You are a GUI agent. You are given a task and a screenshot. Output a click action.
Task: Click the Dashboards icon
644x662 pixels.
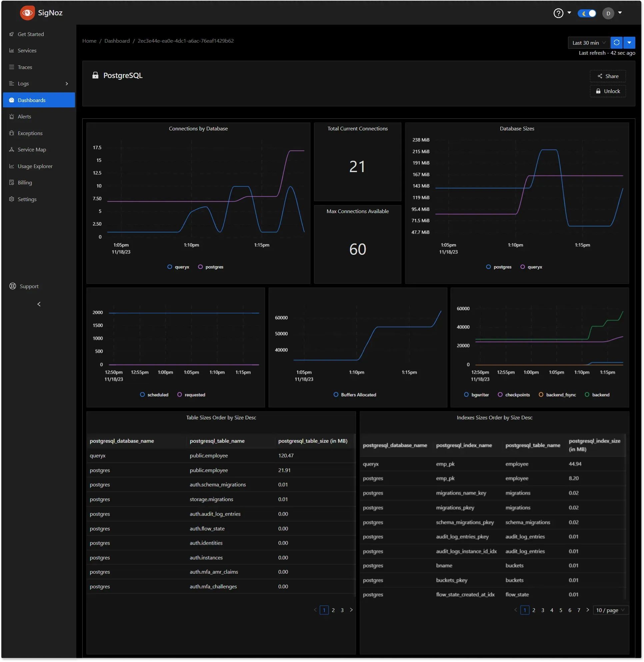[x=12, y=99]
